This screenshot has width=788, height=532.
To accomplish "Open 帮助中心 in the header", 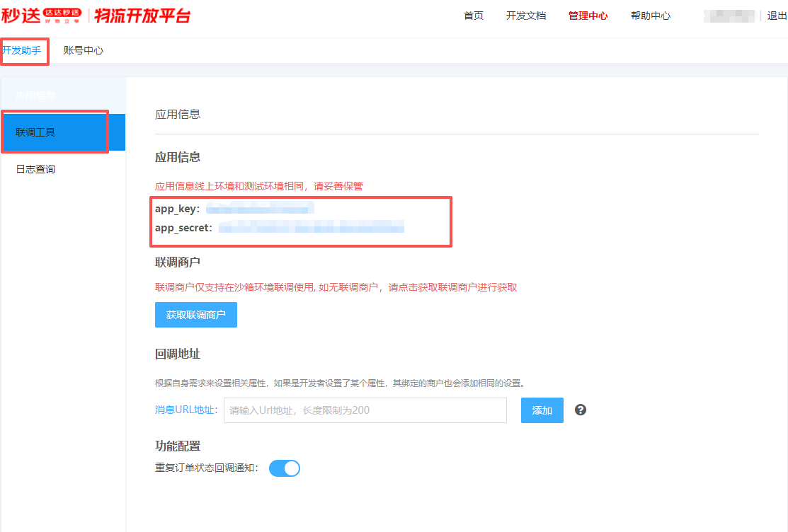I will 651,16.
